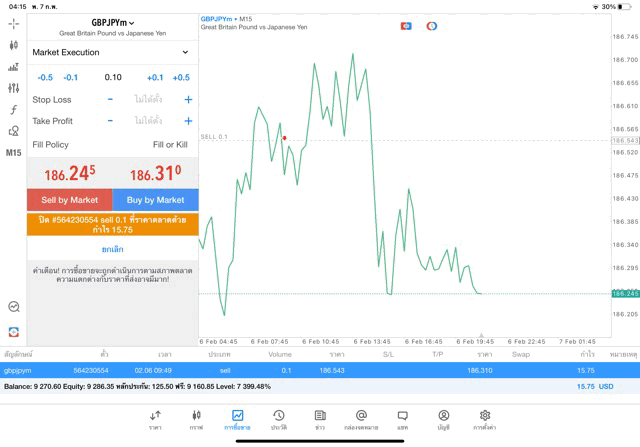Increase Stop Loss with plus button

click(x=188, y=100)
